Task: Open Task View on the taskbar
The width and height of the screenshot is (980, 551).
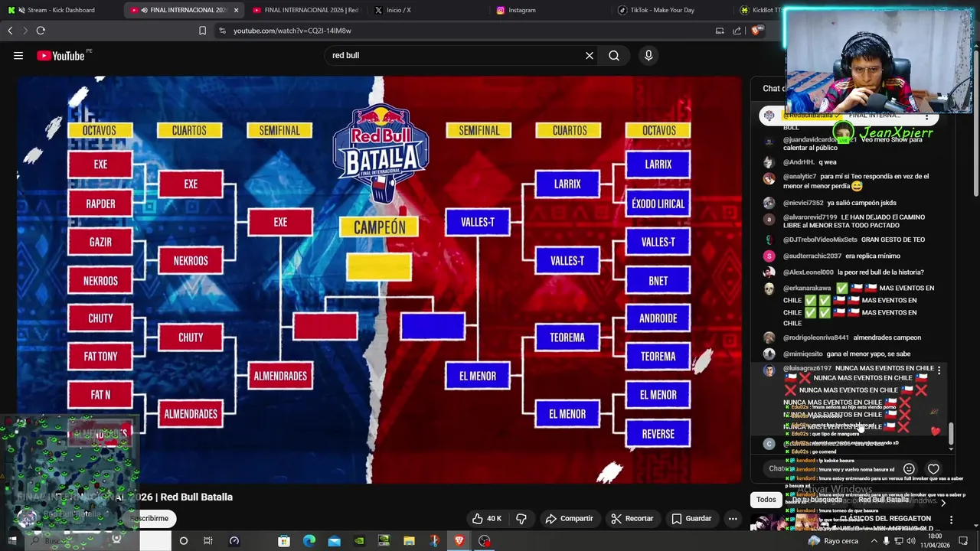Action: pyautogui.click(x=208, y=541)
